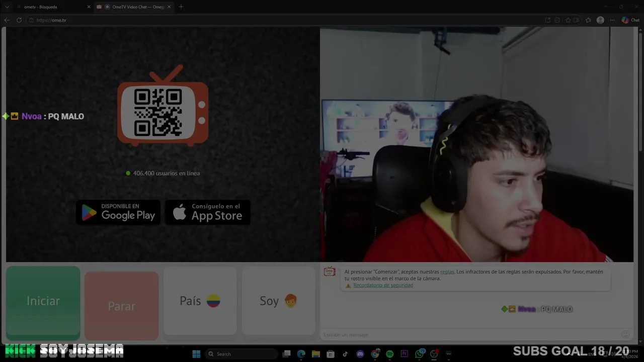Close the ometv - Búsqueda tab
The width and height of the screenshot is (644, 362).
click(x=89, y=7)
